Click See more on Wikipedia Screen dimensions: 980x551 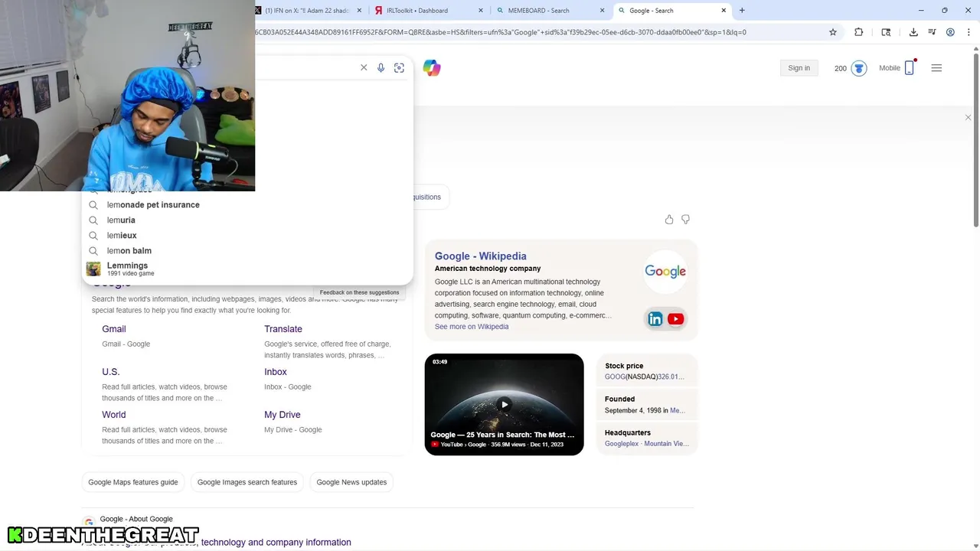pyautogui.click(x=472, y=327)
